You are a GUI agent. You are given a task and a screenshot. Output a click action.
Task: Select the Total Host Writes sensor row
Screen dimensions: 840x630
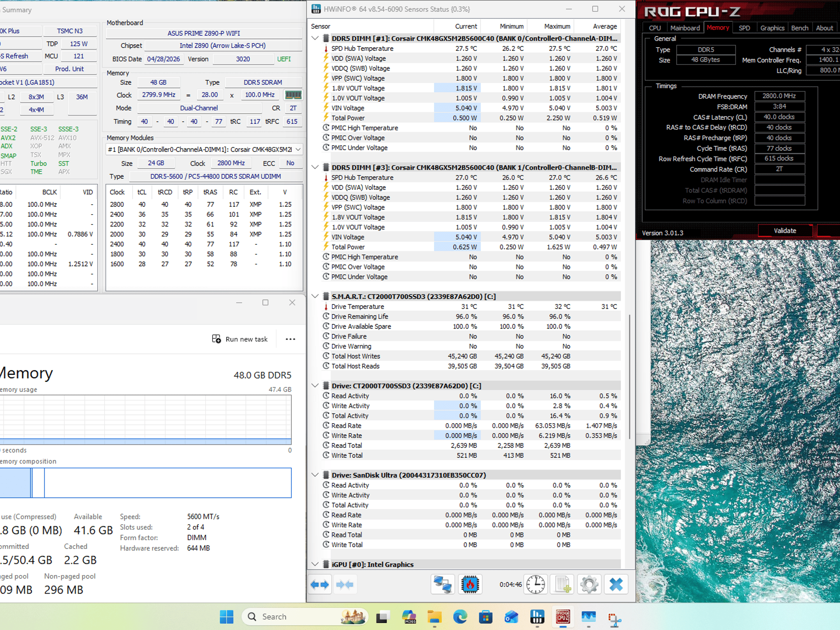471,356
